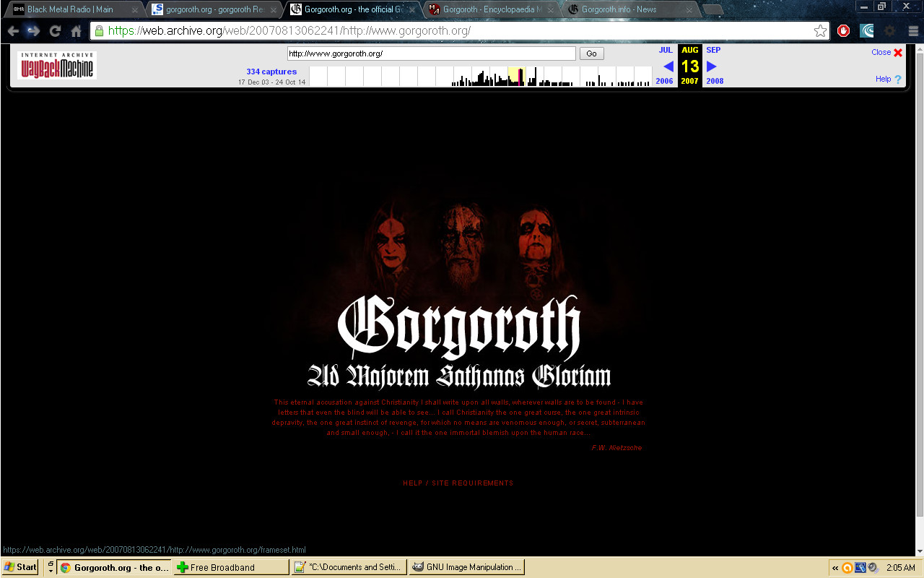Click the teal swirl extension icon

(867, 31)
